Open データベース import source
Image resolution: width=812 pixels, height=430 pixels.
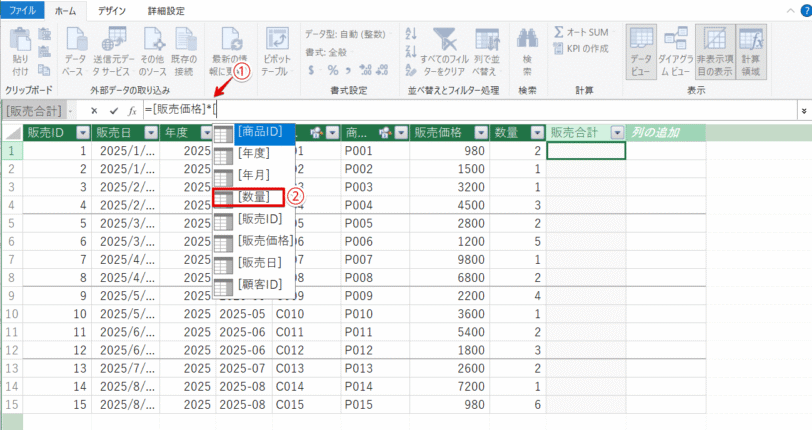tap(75, 52)
